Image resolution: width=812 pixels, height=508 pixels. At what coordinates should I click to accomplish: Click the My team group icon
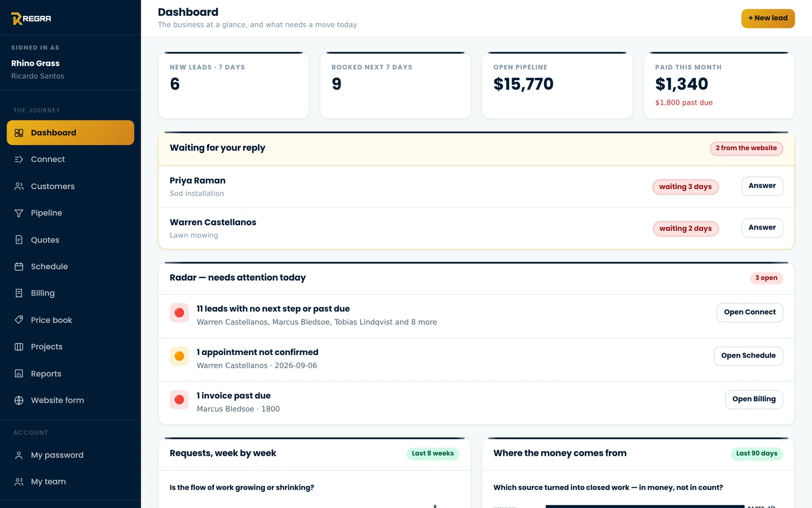tap(19, 482)
